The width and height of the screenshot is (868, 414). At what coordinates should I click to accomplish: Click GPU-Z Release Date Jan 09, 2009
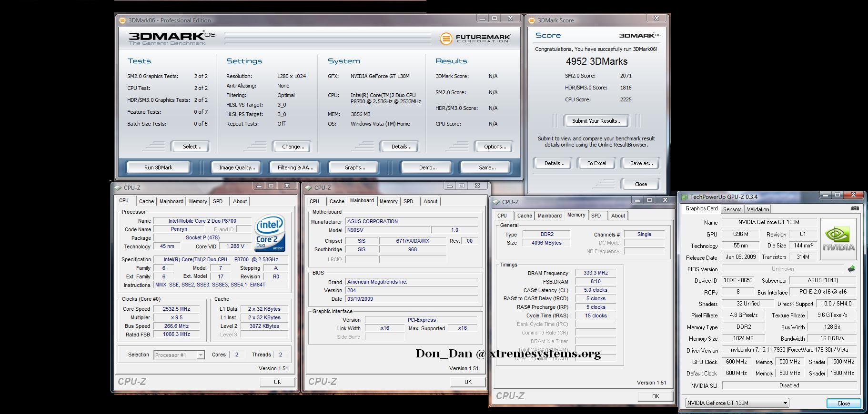(x=741, y=257)
